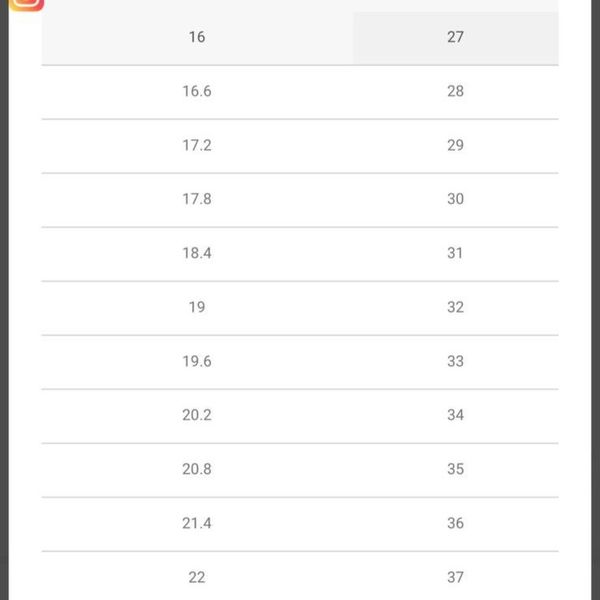The height and width of the screenshot is (600, 600).
Task: Select the highlighted cell showing 16
Action: (x=197, y=38)
